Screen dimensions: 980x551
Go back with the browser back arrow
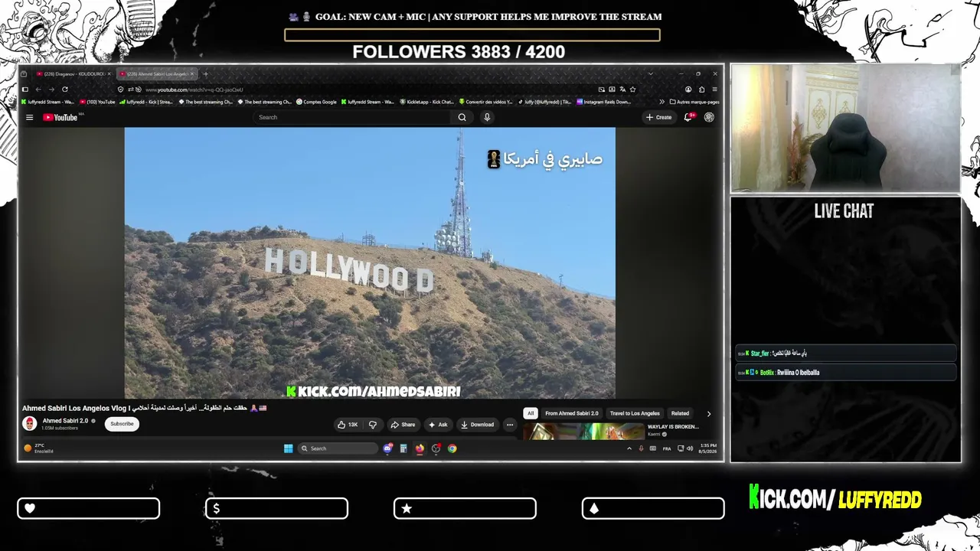pyautogui.click(x=38, y=90)
